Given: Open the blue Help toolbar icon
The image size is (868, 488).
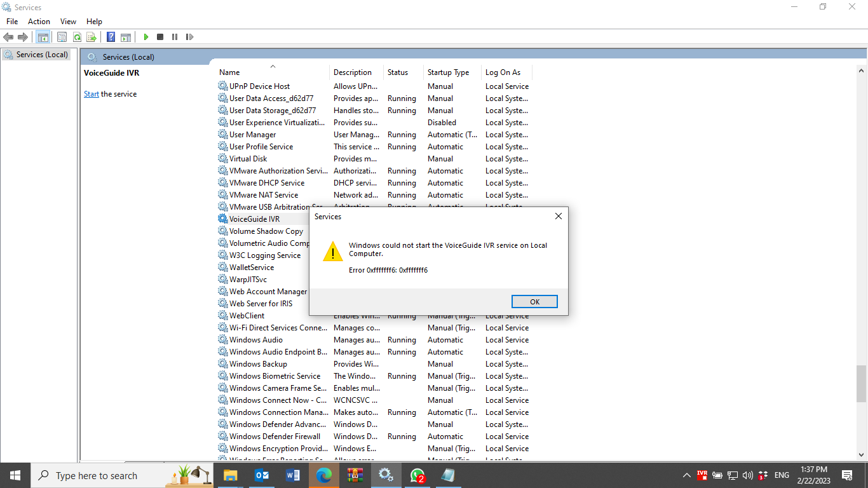Looking at the screenshot, I should 111,37.
